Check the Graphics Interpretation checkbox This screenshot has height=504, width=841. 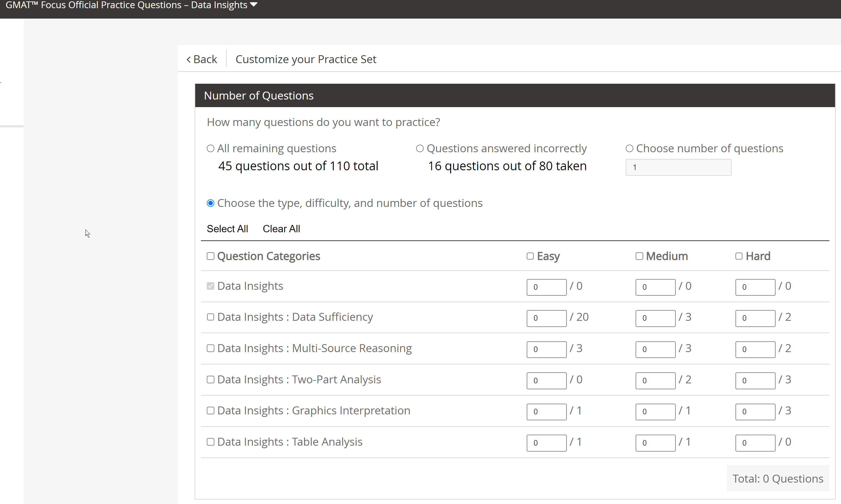tap(210, 411)
